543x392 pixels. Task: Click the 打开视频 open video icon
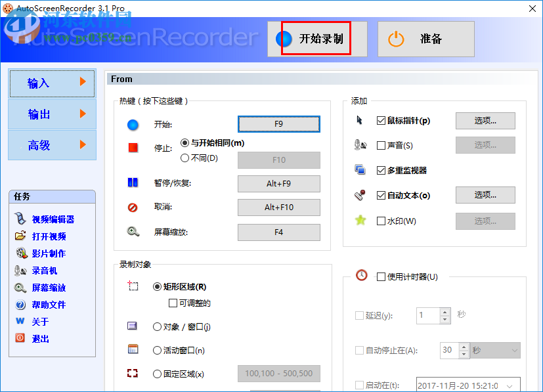(x=19, y=236)
